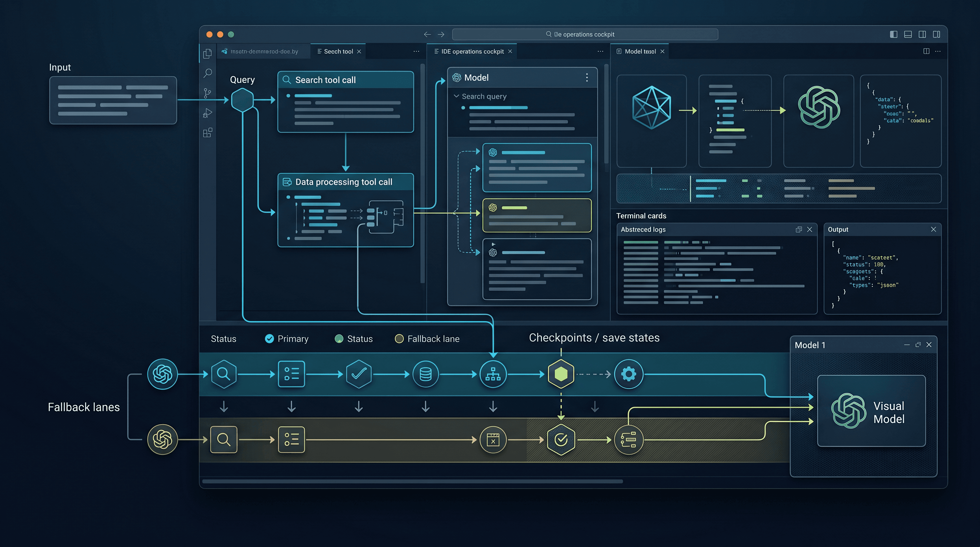Click the primary lane search hexagon
The width and height of the screenshot is (980, 547).
[224, 374]
